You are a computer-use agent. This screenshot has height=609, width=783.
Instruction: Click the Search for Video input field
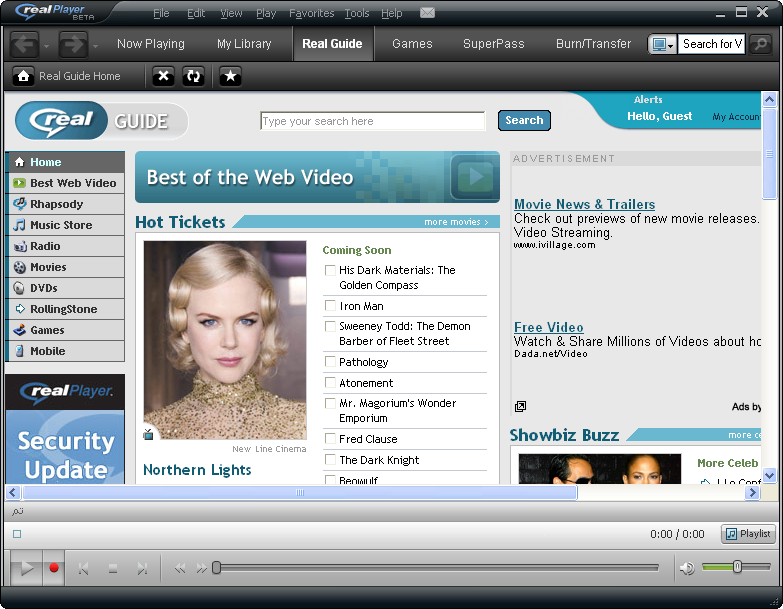pos(711,44)
